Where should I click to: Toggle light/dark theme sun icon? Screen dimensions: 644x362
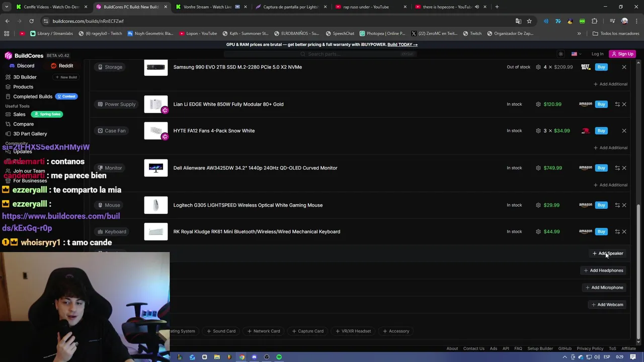(561, 54)
